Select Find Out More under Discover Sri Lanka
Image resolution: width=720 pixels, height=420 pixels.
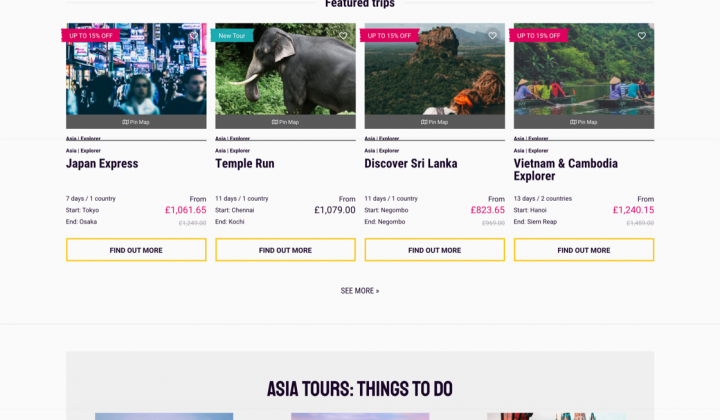pos(434,250)
